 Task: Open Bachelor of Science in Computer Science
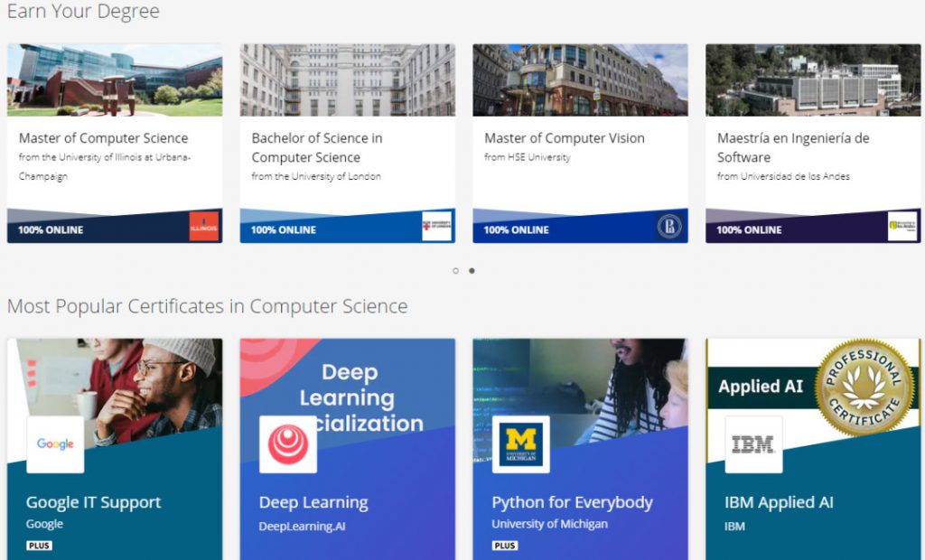coord(317,147)
